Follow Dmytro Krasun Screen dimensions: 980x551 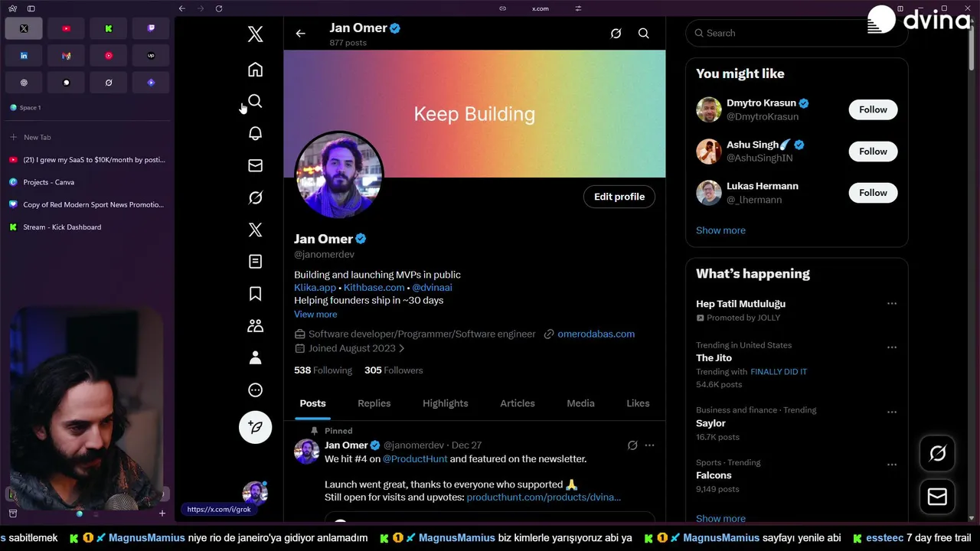pyautogui.click(x=873, y=109)
